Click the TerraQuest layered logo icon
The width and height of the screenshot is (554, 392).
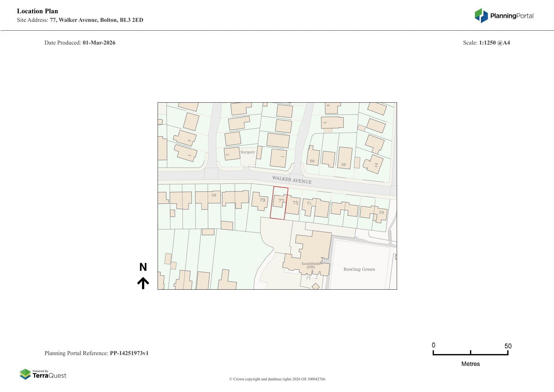(25, 374)
